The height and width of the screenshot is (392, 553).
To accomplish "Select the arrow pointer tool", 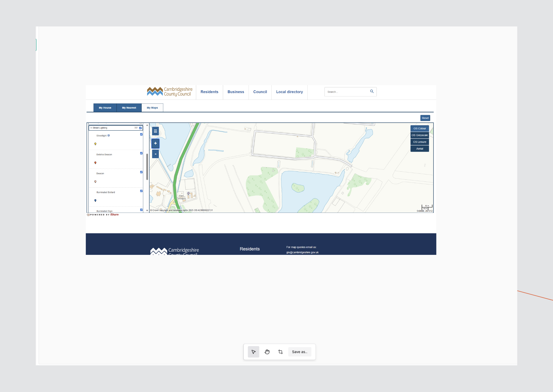I will tap(253, 352).
